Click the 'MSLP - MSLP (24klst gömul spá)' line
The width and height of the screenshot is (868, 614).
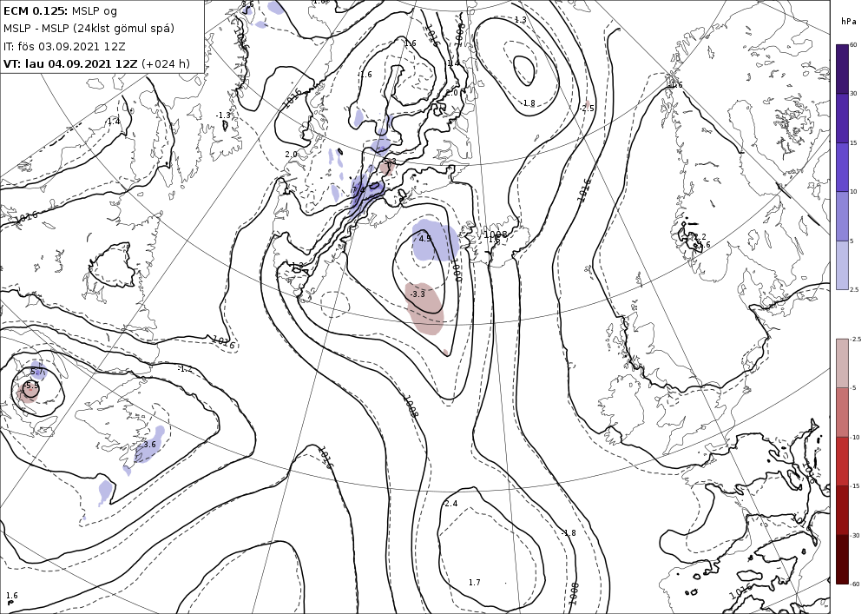pyautogui.click(x=89, y=29)
